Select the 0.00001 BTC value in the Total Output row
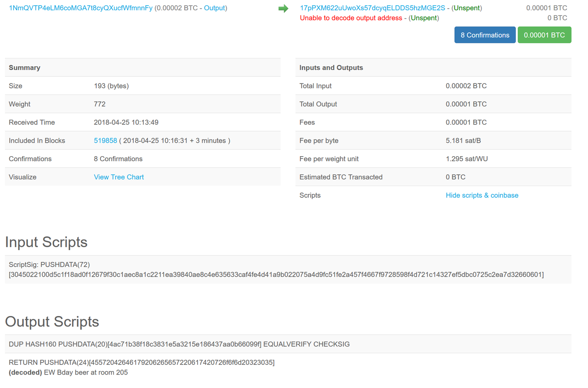The height and width of the screenshot is (388, 588). pyautogui.click(x=466, y=104)
